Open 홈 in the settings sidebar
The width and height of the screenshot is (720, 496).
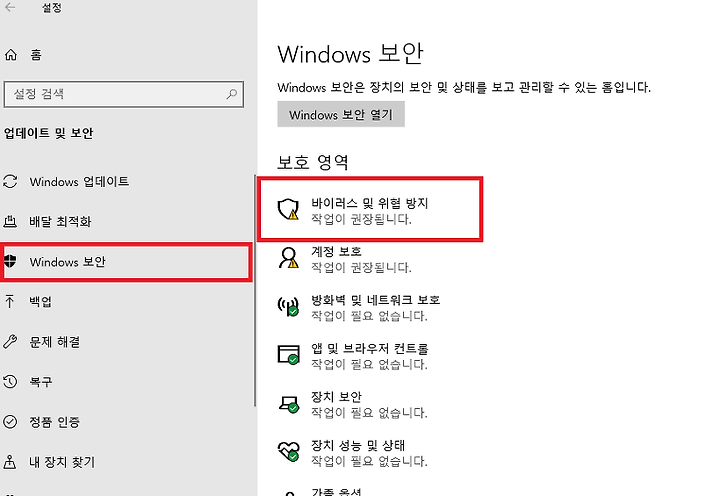click(36, 55)
